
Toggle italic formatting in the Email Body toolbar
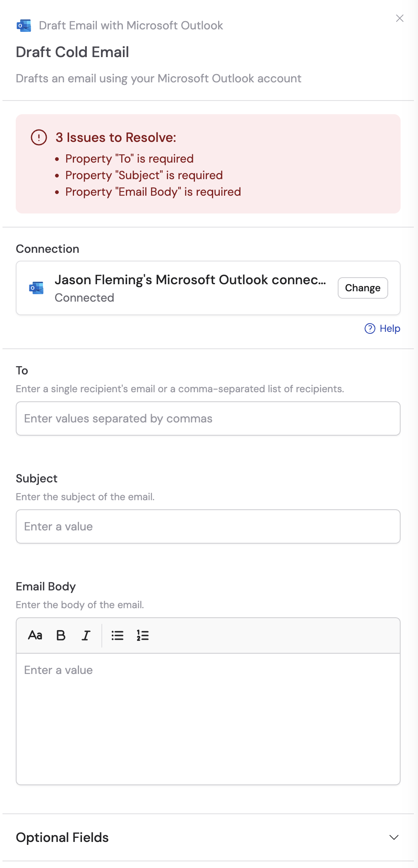(86, 635)
